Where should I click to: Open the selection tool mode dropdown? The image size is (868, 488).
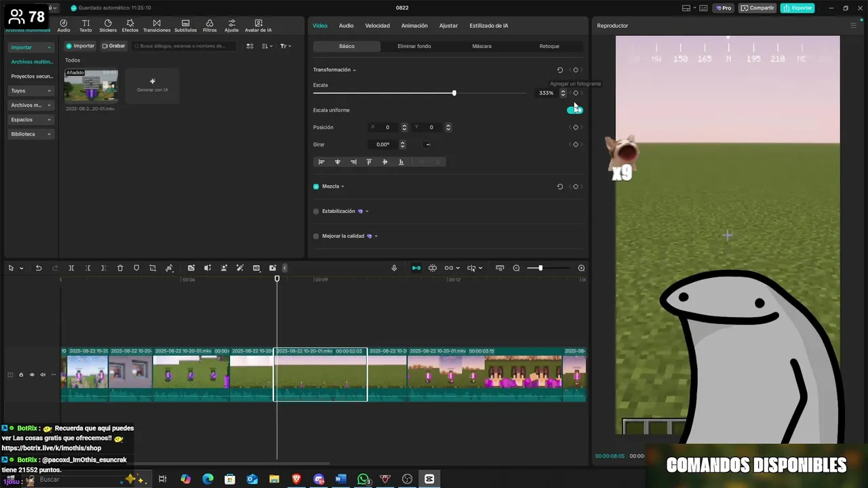click(21, 268)
